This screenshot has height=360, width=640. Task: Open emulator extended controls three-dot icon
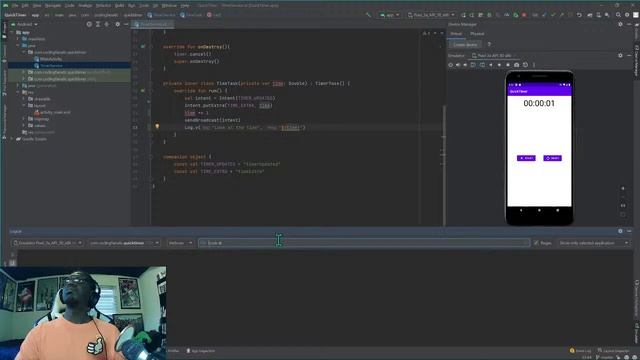[533, 65]
